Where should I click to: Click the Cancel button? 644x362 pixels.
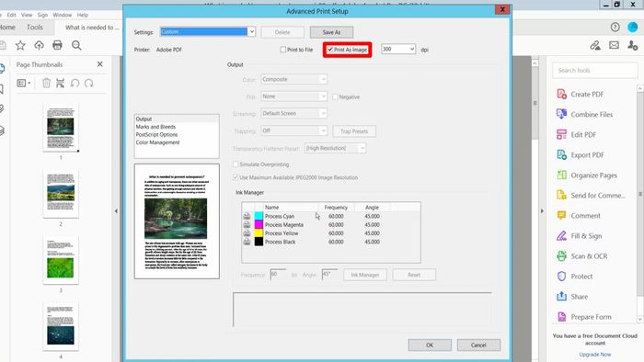point(478,345)
